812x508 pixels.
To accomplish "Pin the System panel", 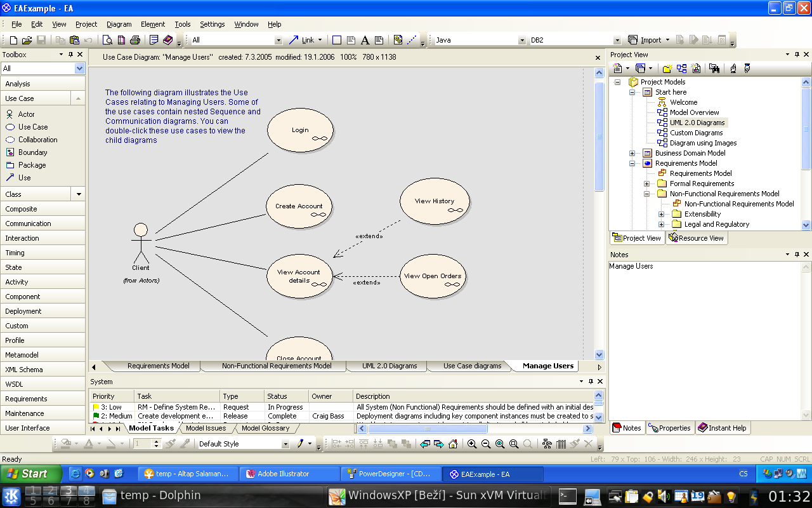I will [591, 382].
